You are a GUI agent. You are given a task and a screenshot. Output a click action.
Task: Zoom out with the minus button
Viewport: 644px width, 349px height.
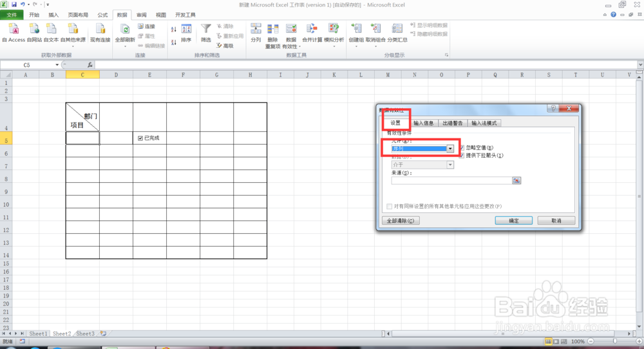(x=591, y=341)
